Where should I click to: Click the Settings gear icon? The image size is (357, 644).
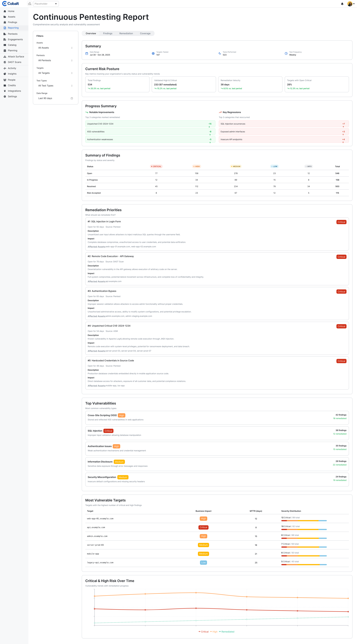point(5,97)
